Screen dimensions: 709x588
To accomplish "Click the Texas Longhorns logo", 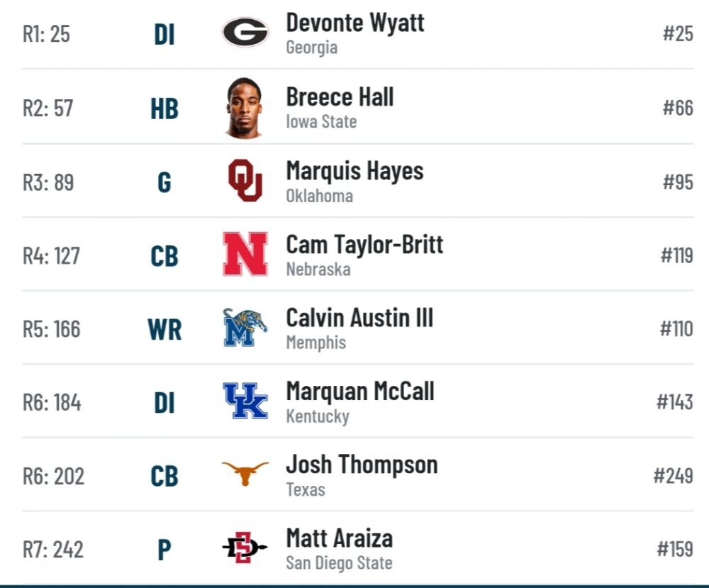I will (x=245, y=473).
